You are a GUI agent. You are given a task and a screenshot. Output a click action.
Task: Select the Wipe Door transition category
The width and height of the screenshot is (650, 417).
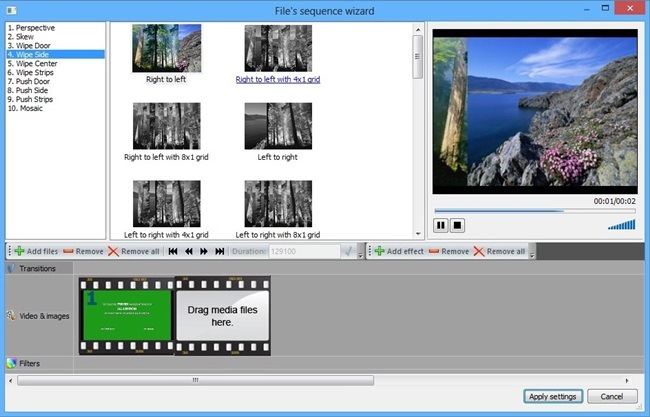[32, 45]
